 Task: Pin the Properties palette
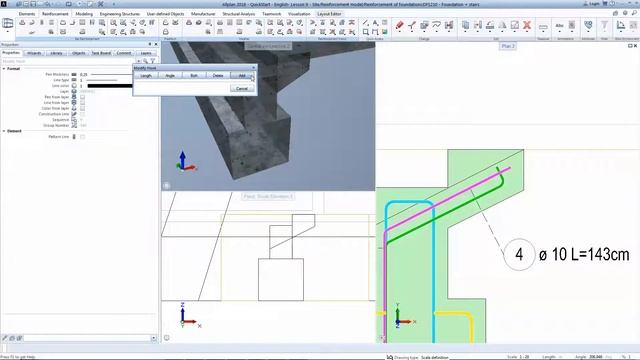pyautogui.click(x=150, y=44)
